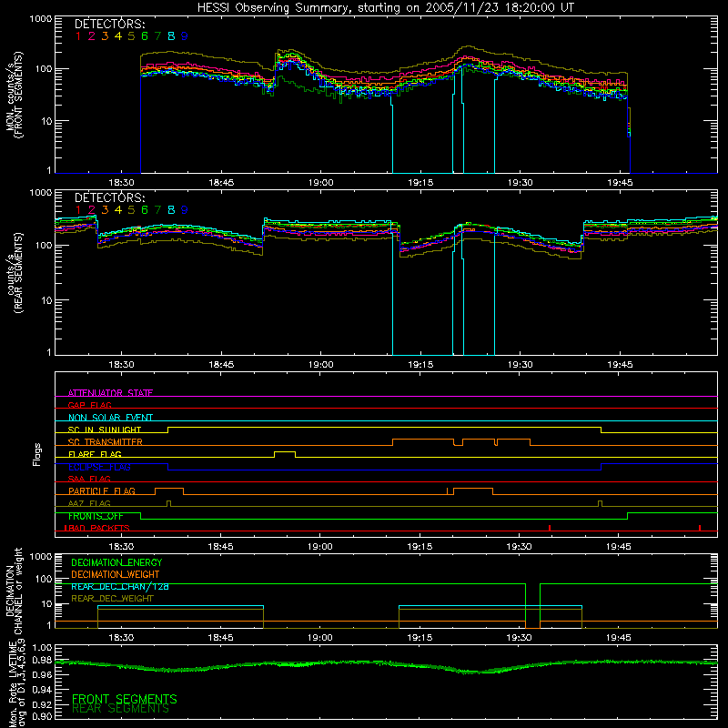Select the FRONTS_OFF flag label
This screenshot has height=728, width=728.
point(96,516)
